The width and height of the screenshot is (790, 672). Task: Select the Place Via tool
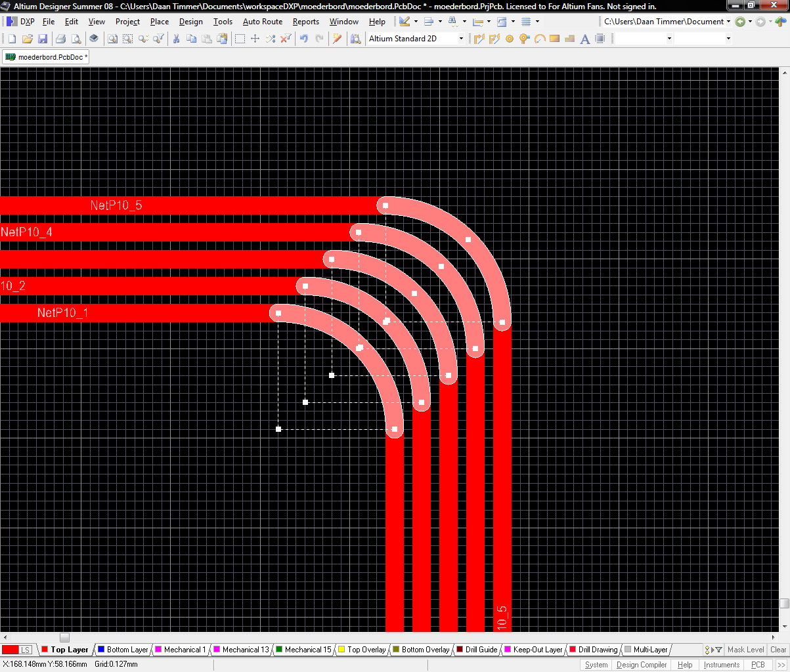pyautogui.click(x=524, y=39)
